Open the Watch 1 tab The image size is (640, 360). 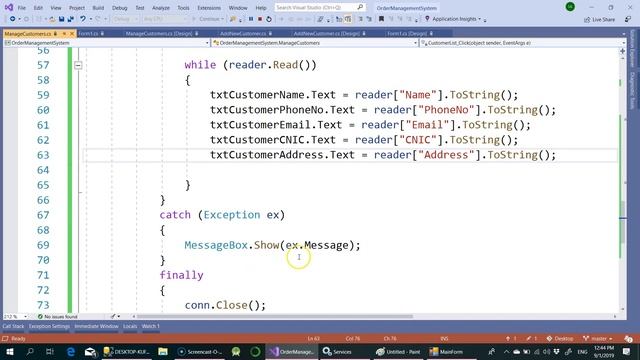click(151, 326)
